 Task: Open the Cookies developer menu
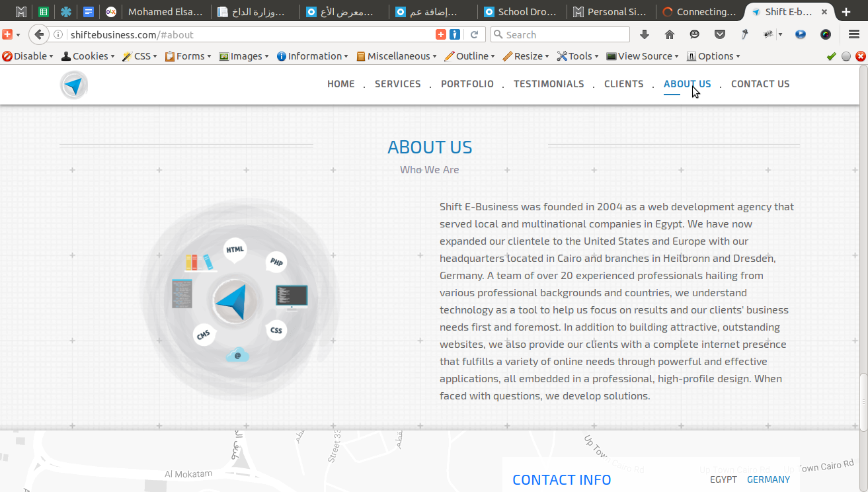88,56
